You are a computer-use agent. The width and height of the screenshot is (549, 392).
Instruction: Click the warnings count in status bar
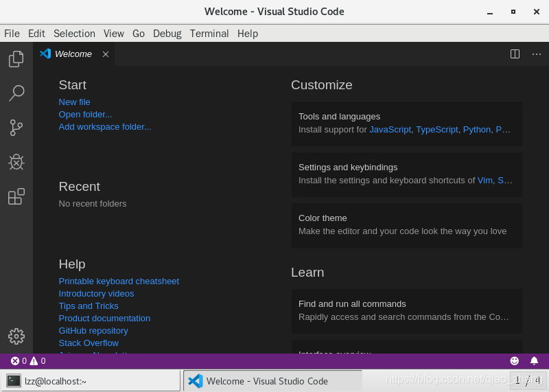38,361
